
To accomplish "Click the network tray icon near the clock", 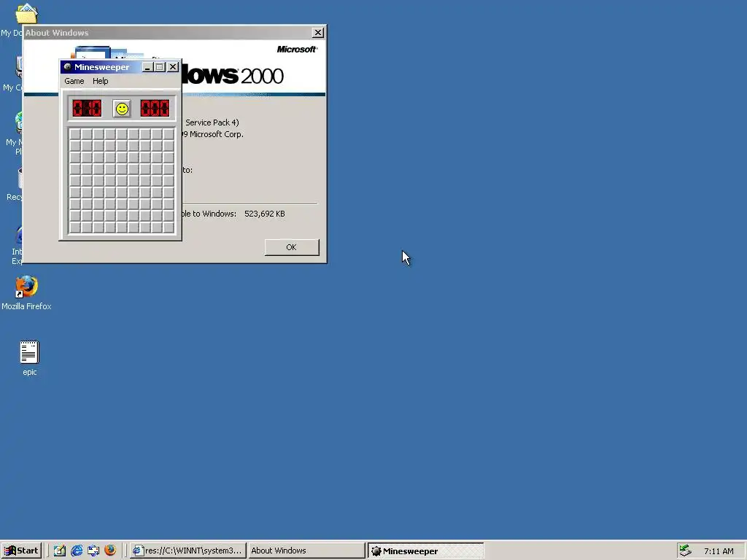I will click(685, 551).
